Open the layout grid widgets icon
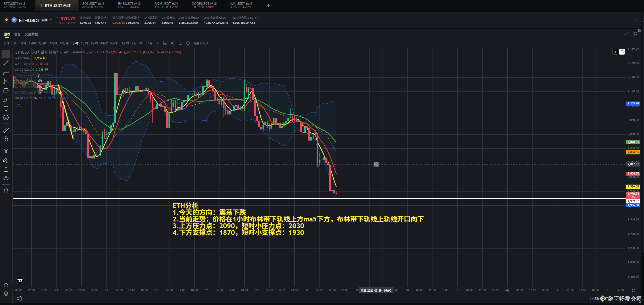The width and height of the screenshot is (644, 305). (635, 34)
